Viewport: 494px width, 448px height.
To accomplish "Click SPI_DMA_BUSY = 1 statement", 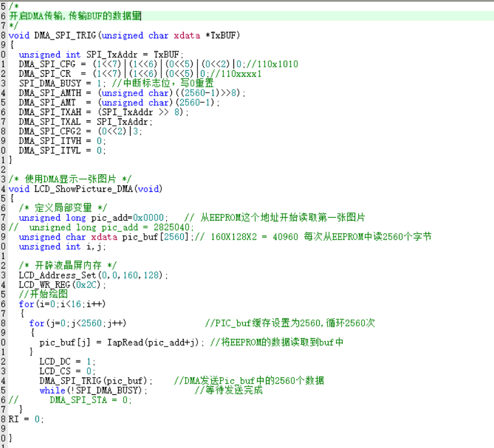I will [x=62, y=83].
